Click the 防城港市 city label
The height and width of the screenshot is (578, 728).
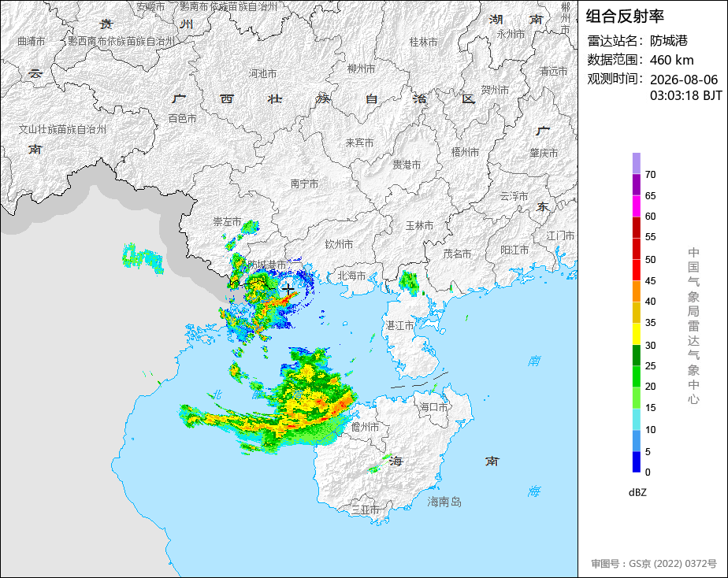point(267,265)
